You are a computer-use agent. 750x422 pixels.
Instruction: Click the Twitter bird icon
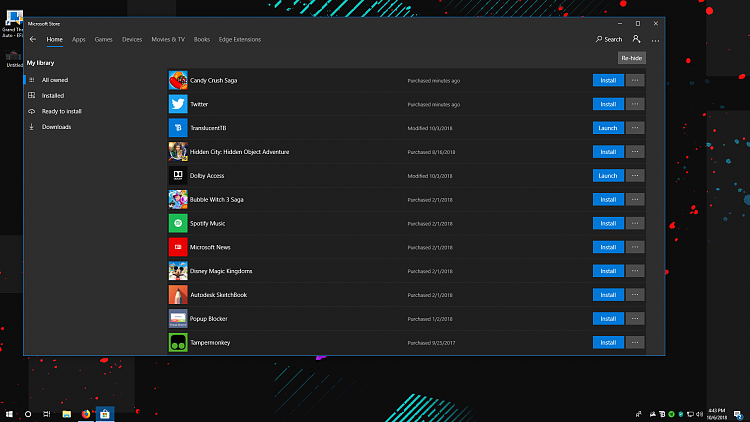pyautogui.click(x=178, y=104)
